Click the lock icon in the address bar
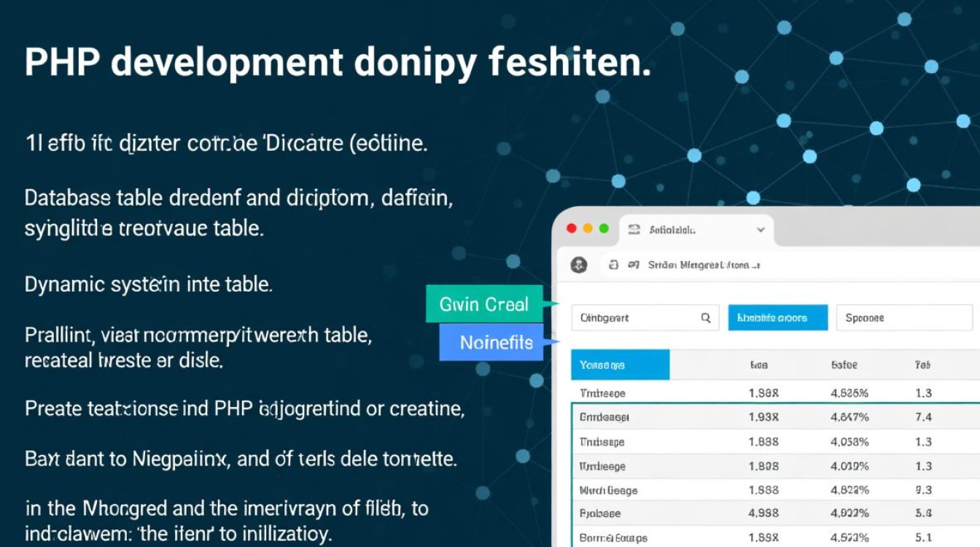The width and height of the screenshot is (980, 547). tap(614, 265)
